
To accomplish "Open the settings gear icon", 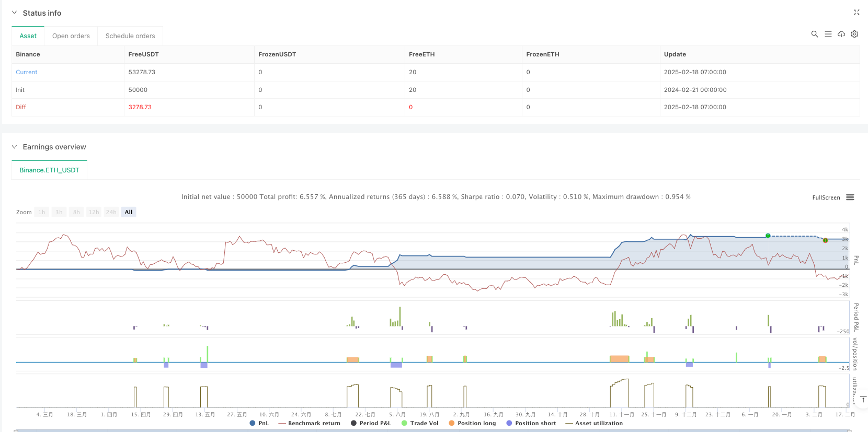I will coord(854,34).
